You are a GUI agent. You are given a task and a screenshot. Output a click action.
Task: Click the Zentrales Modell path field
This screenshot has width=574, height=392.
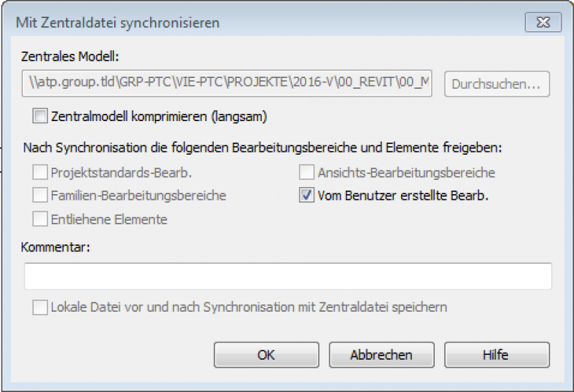pyautogui.click(x=228, y=84)
